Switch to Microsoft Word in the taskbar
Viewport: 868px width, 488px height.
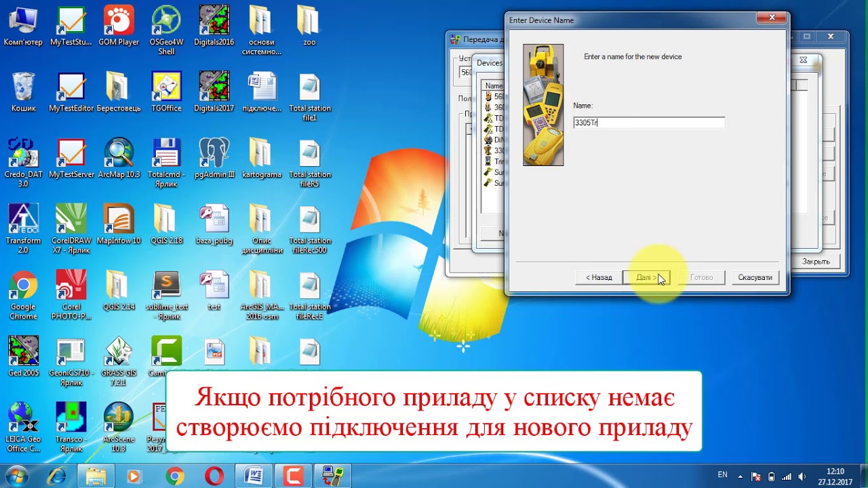pyautogui.click(x=254, y=476)
